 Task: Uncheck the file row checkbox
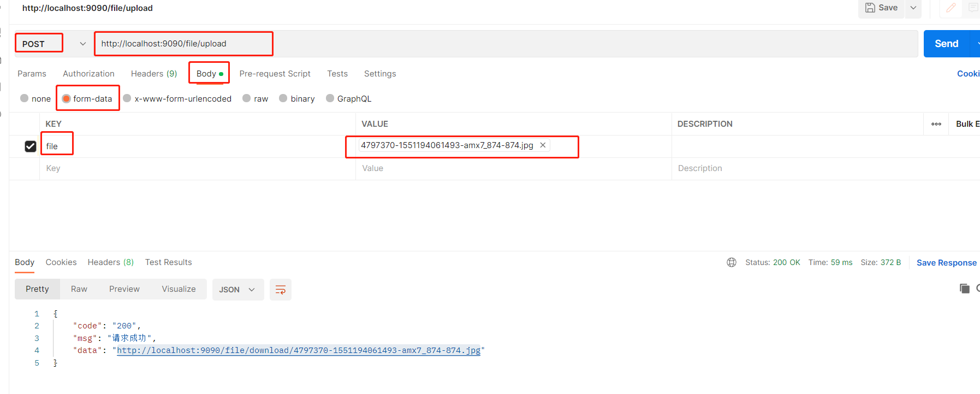31,146
